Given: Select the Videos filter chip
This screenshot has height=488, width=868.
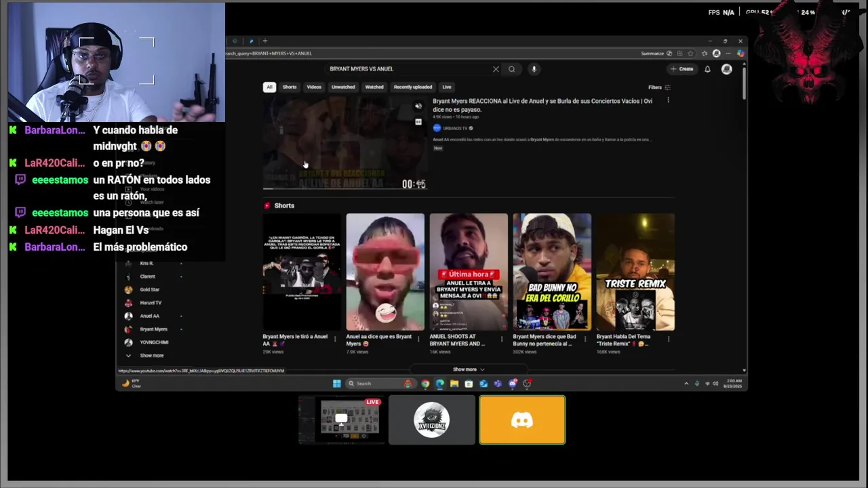Looking at the screenshot, I should [x=314, y=87].
